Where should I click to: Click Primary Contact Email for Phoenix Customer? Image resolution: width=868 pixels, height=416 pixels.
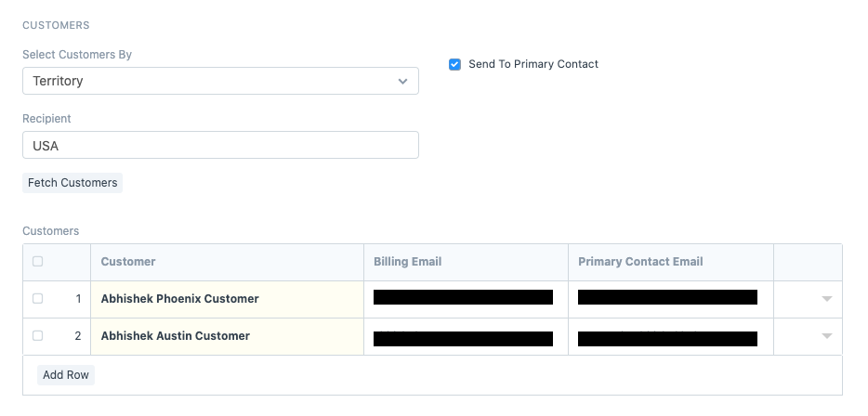[670, 299]
